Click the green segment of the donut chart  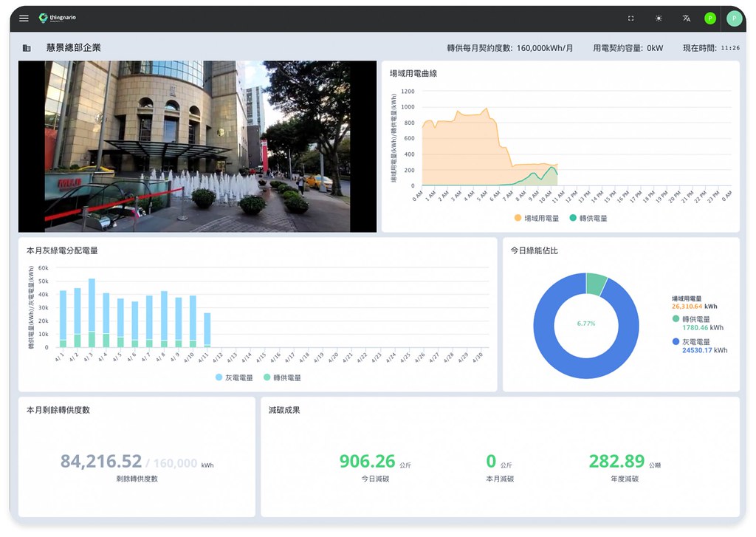coord(596,284)
